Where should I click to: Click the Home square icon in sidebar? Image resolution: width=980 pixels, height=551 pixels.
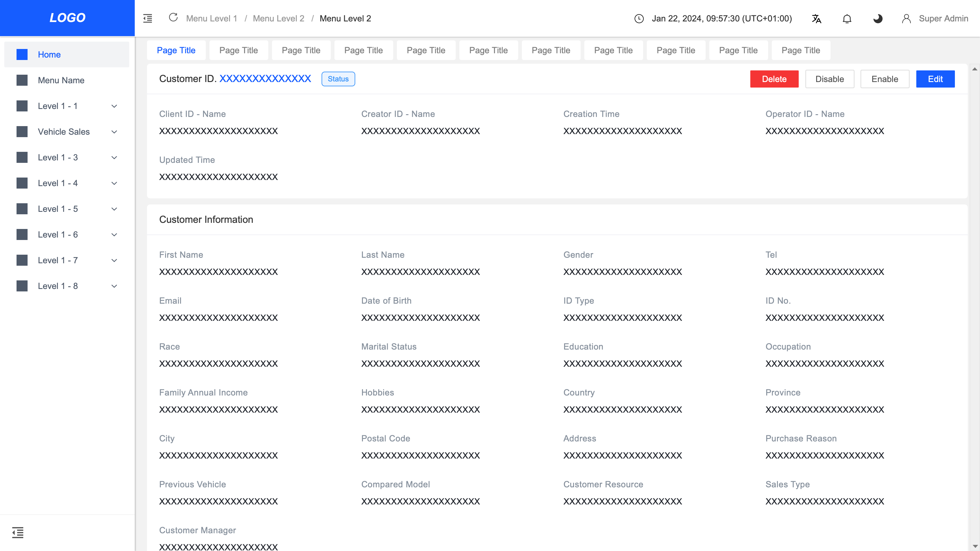pos(22,54)
